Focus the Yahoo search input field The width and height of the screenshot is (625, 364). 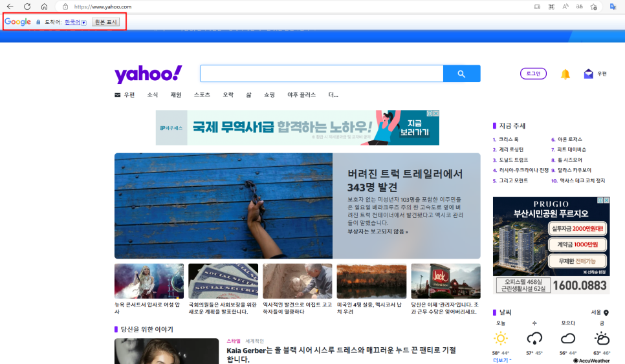[x=322, y=74]
